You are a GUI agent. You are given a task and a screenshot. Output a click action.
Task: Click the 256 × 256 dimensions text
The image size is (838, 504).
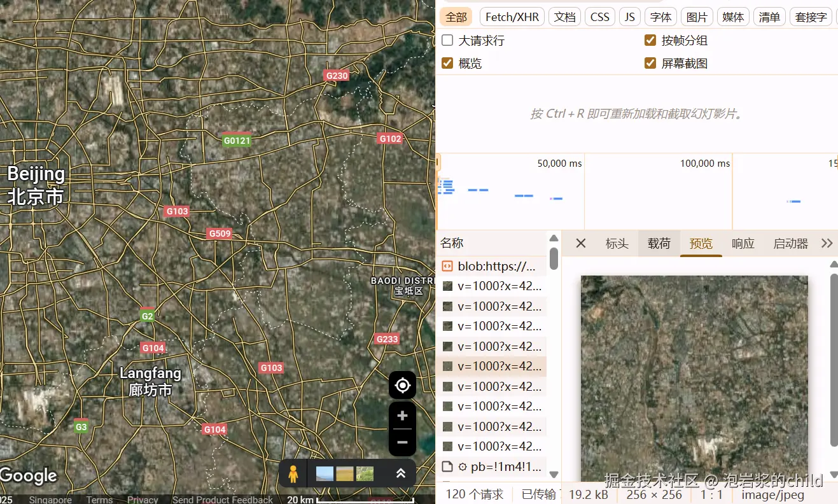tap(653, 494)
